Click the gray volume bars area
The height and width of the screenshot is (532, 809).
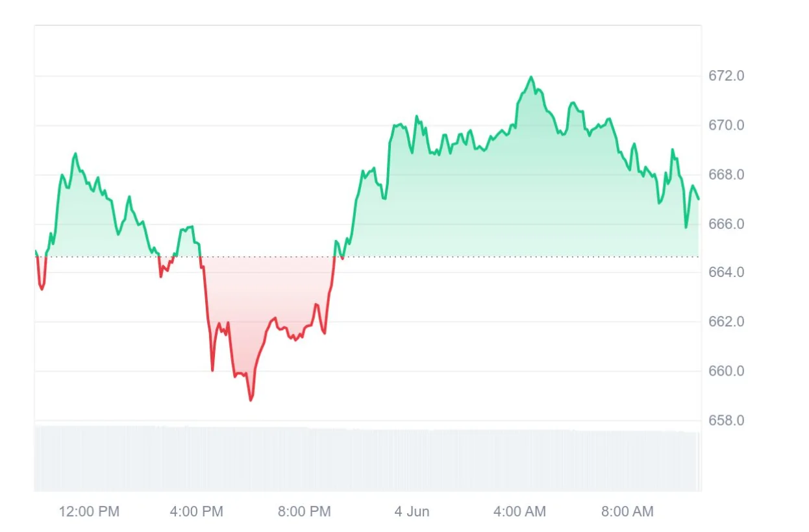367,458
